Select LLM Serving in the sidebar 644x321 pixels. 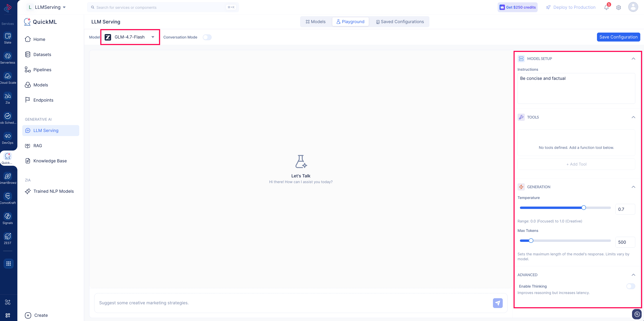click(51, 131)
